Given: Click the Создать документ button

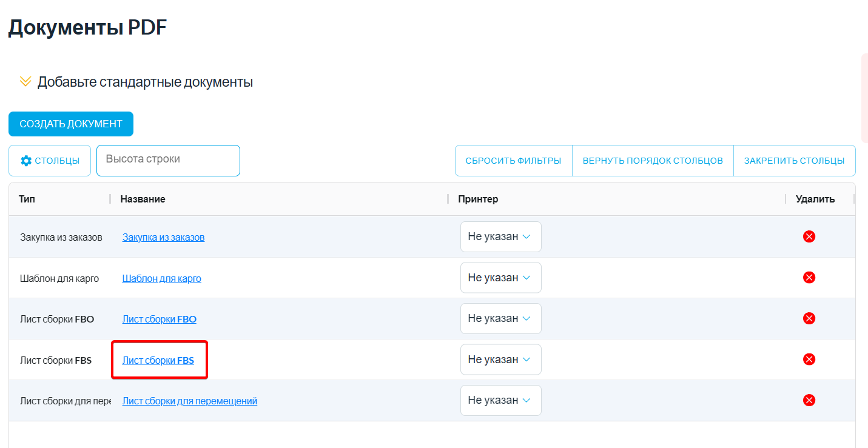Looking at the screenshot, I should coord(71,124).
